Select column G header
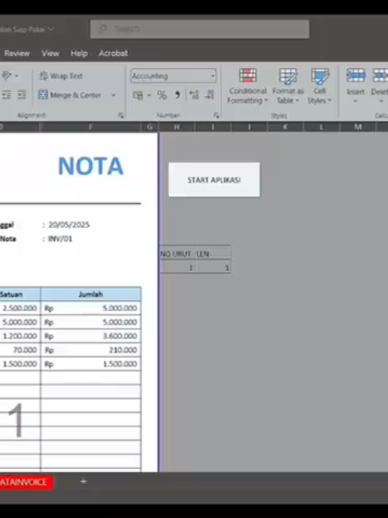 150,127
